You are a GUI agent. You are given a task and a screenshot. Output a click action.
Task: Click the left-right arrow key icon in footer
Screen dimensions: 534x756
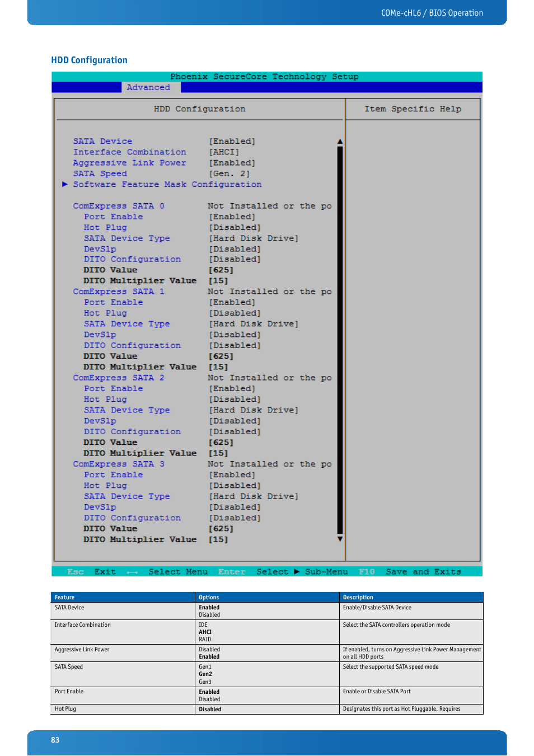click(x=132, y=572)
